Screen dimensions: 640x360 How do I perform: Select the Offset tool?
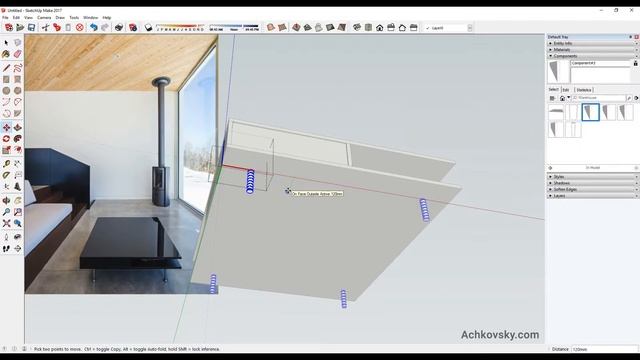point(18,151)
